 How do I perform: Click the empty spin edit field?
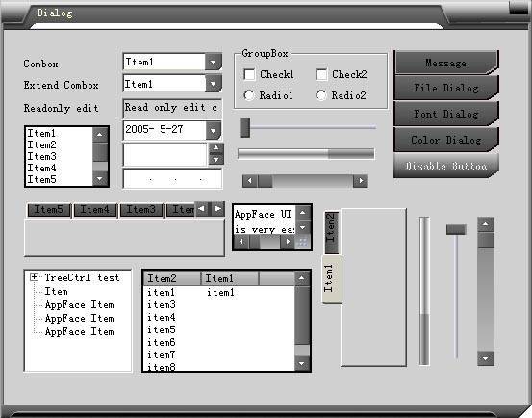tap(165, 155)
